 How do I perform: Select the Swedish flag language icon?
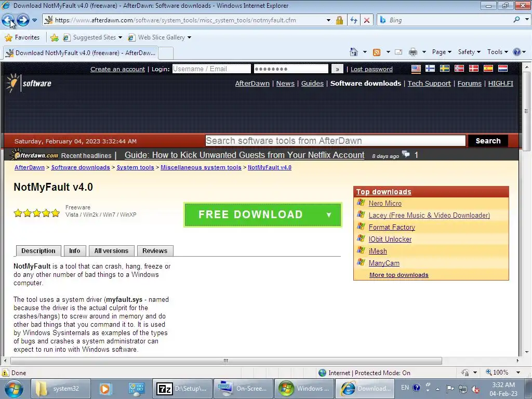pos(445,69)
